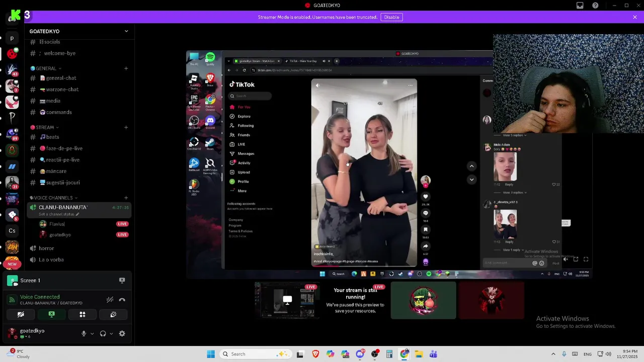644x362 pixels.
Task: Open the red padlock server icon
Action: pos(12,150)
